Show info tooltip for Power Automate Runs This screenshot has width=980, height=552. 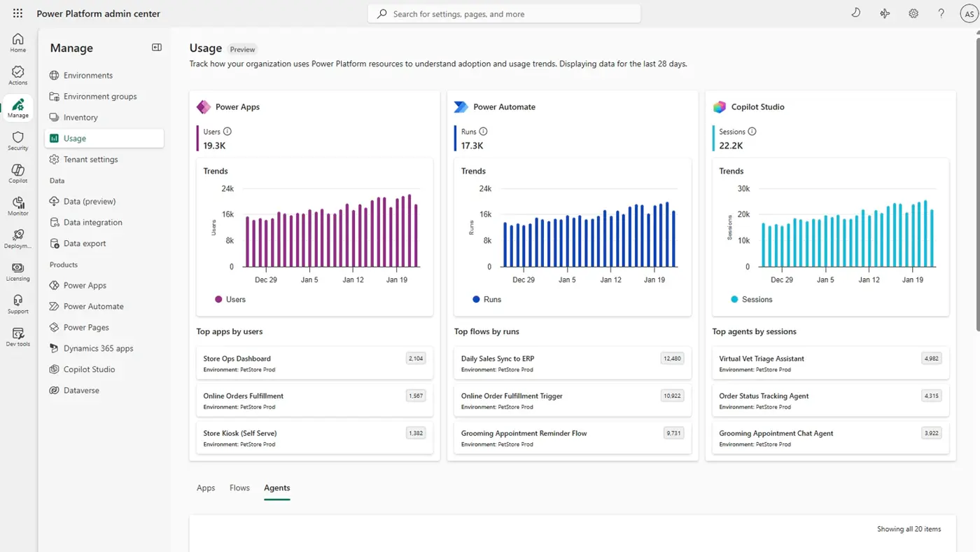(483, 132)
